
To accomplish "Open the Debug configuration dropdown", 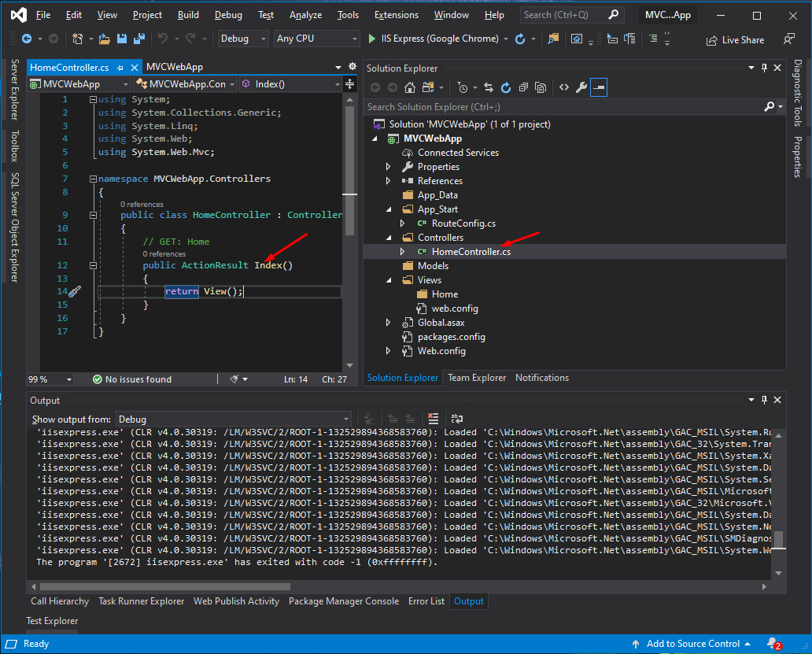I will click(242, 39).
